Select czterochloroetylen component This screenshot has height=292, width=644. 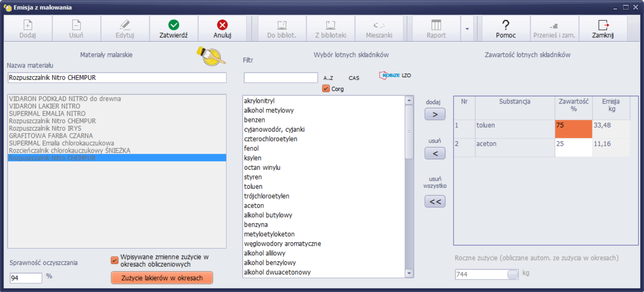point(324,139)
